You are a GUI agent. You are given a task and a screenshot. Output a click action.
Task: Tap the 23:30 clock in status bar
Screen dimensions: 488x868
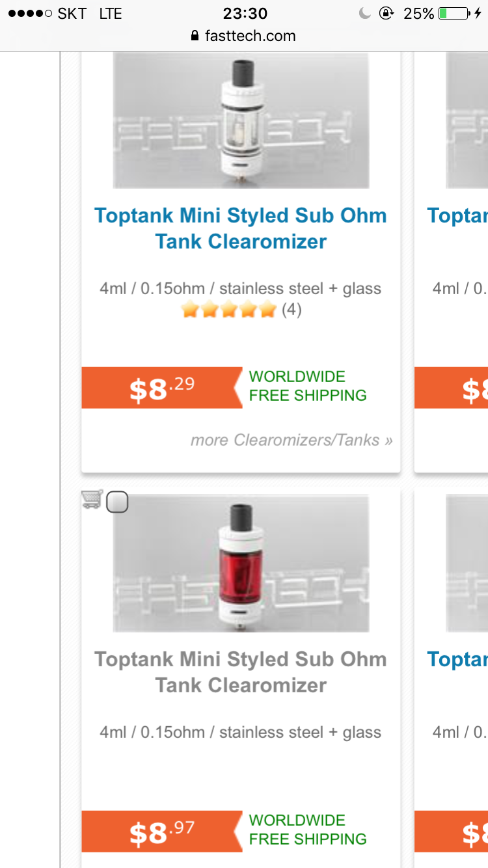244,14
